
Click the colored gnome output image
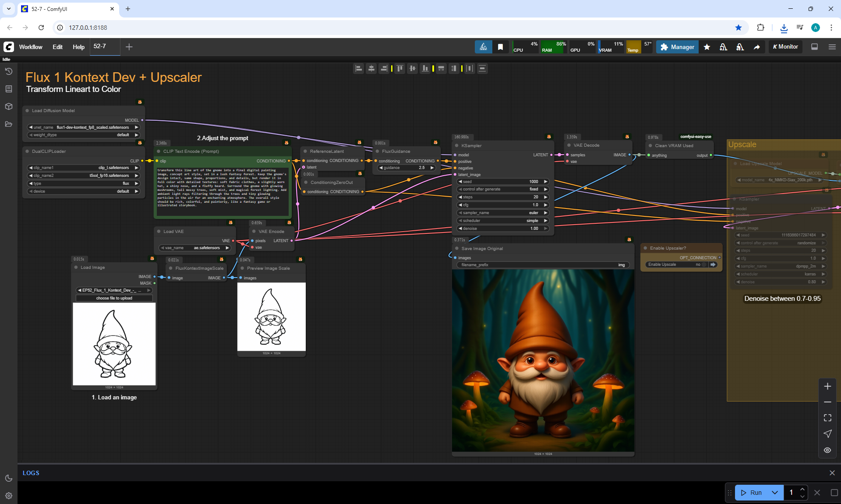click(x=543, y=360)
